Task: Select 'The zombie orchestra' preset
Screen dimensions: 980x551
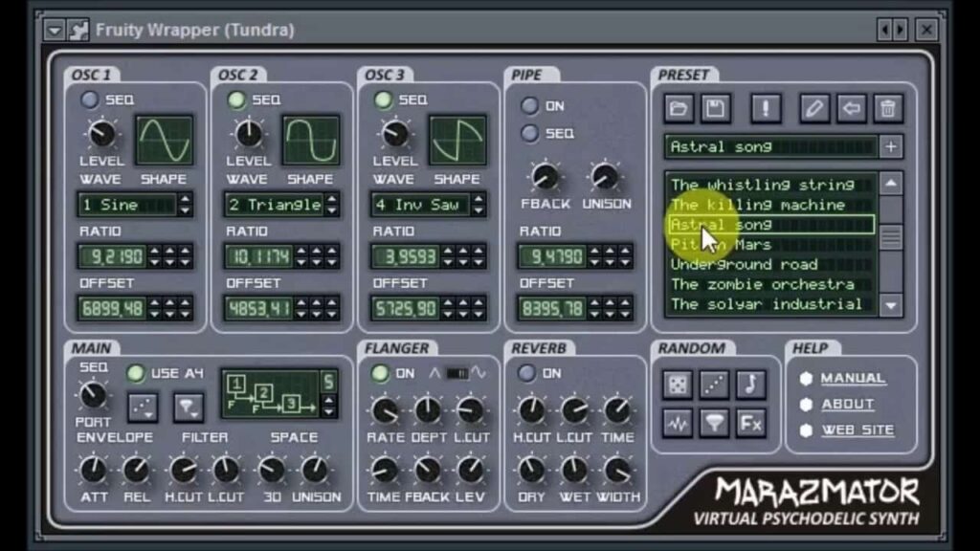Action: pos(762,284)
